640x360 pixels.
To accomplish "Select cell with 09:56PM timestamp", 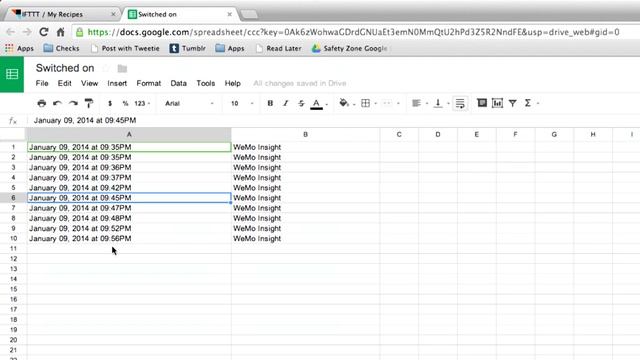I will pyautogui.click(x=129, y=238).
